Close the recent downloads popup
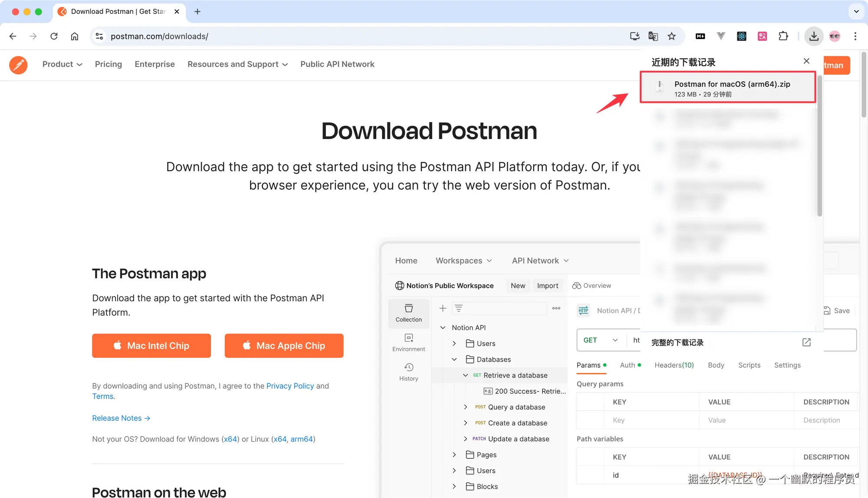Viewport: 868px width, 498px height. (x=806, y=61)
